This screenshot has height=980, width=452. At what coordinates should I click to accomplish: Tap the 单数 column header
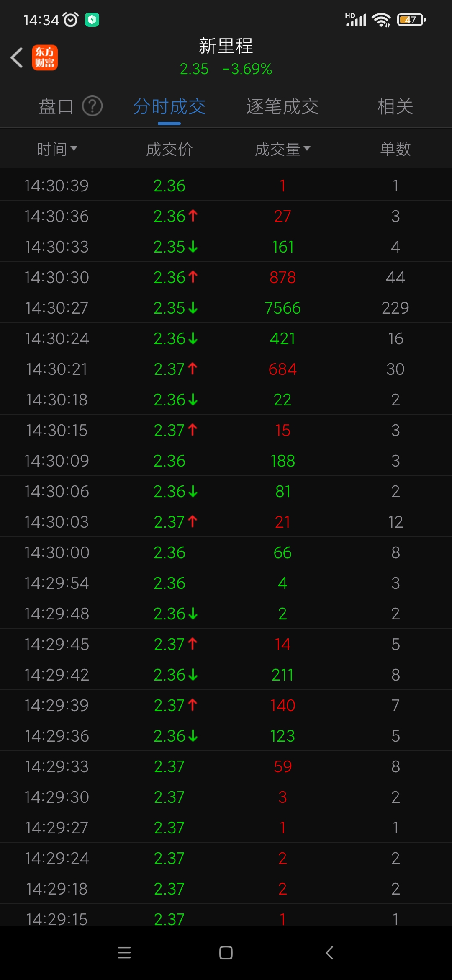coord(395,149)
